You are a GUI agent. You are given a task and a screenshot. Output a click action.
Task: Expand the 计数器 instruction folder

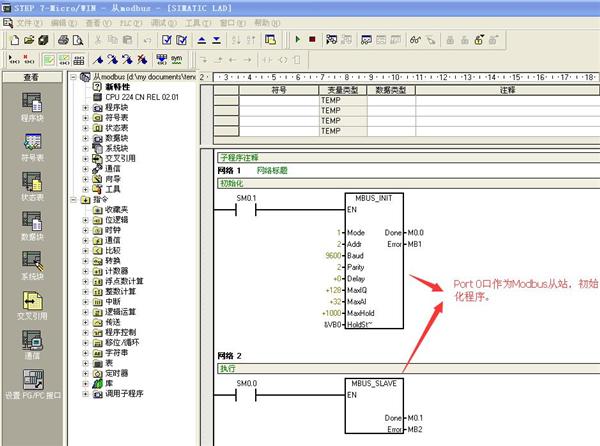85,271
